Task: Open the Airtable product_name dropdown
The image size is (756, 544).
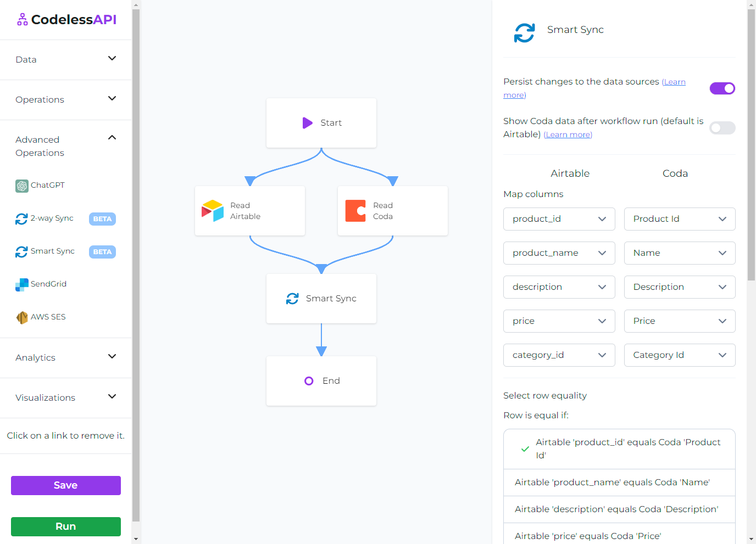Action: tap(559, 253)
